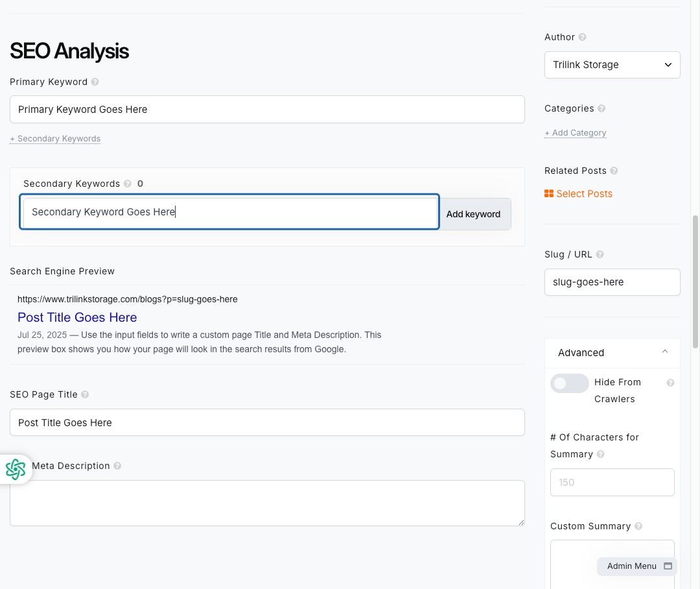The image size is (700, 589).
Task: Focus the Primary Keyword input field
Action: click(267, 110)
